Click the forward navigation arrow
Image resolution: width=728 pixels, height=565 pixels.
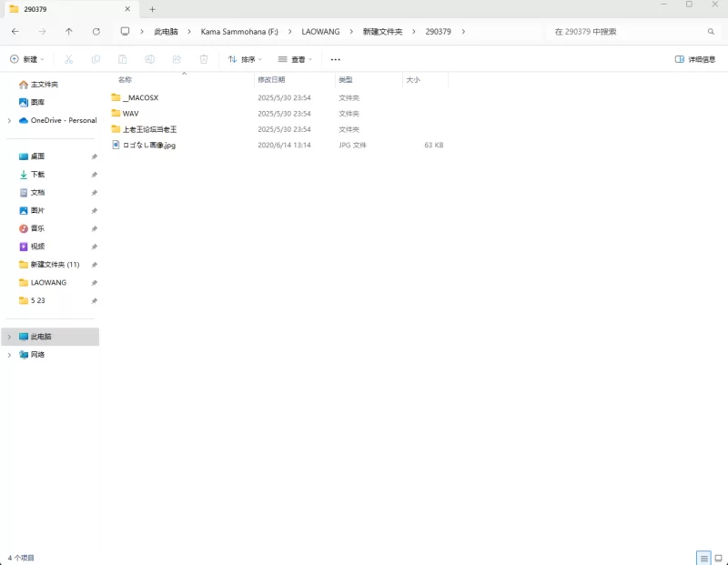[42, 32]
